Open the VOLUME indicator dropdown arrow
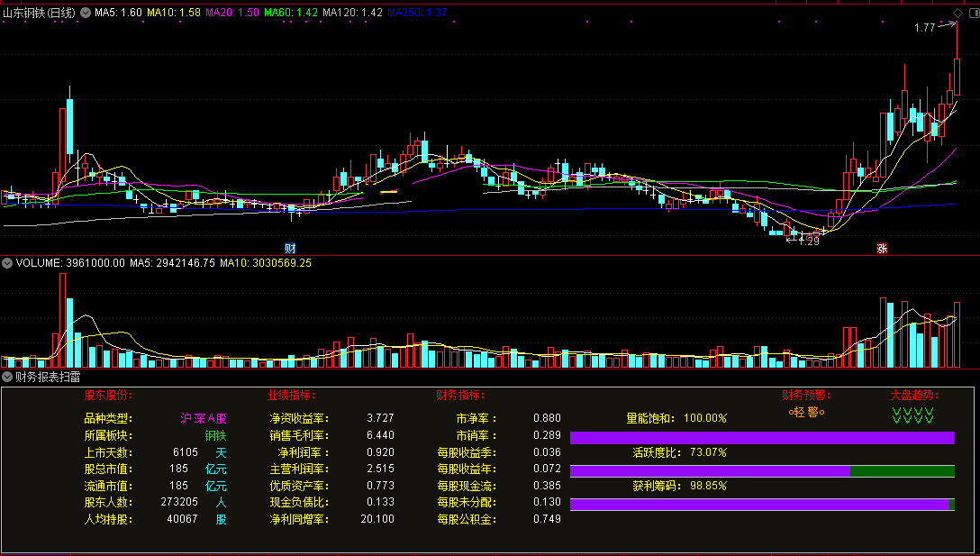 [x=7, y=263]
